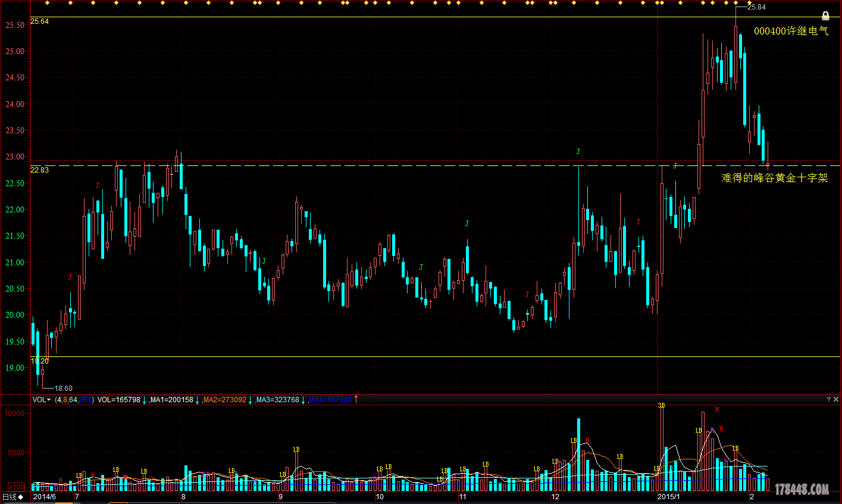
Task: Click the 000400许继电气 stock label
Action: pos(791,31)
